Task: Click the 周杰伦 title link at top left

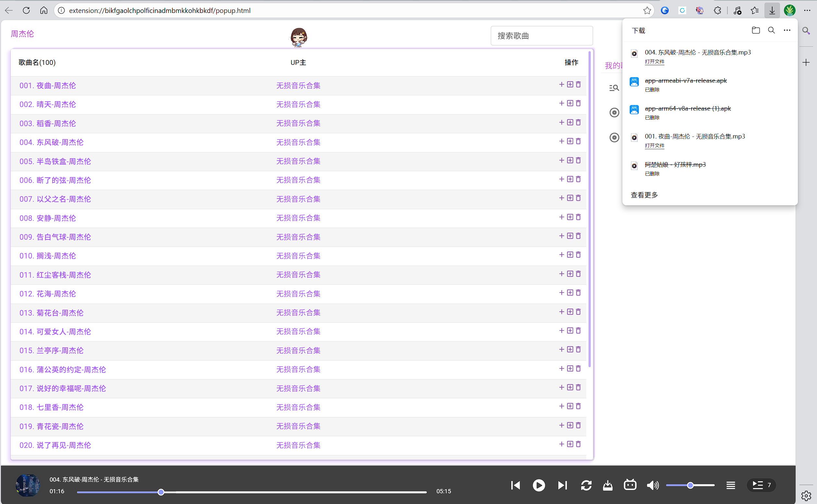Action: coord(22,34)
